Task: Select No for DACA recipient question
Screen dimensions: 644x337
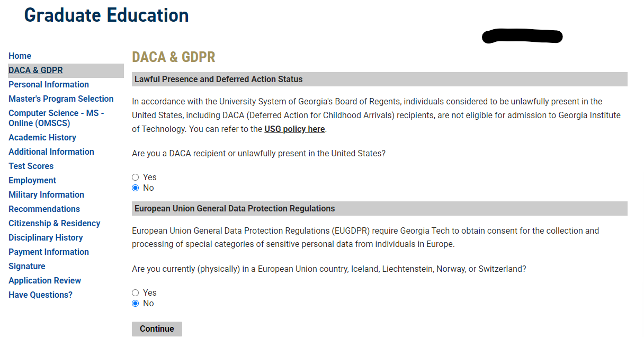Action: (136, 188)
